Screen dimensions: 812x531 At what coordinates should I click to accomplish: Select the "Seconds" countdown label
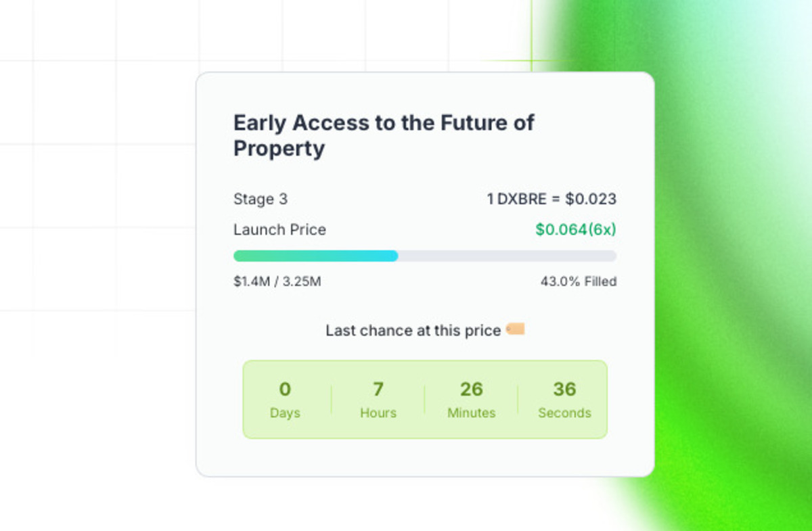click(564, 413)
